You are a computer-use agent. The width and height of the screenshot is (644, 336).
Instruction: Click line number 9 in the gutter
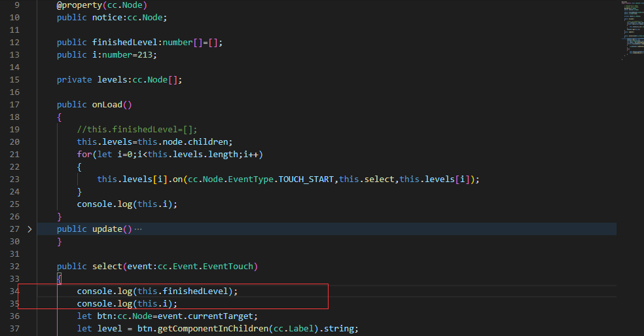17,5
